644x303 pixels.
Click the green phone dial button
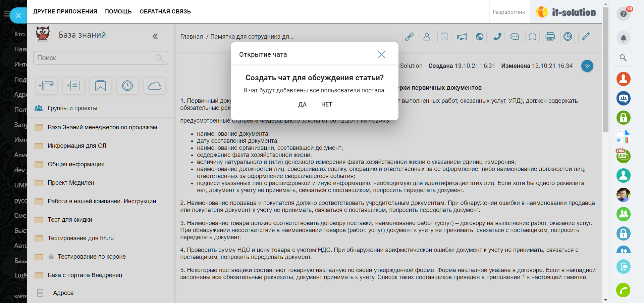coord(623,290)
